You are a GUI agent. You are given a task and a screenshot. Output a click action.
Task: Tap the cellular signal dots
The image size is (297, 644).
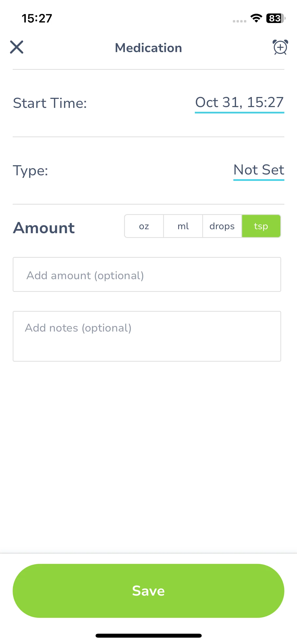pos(239,21)
